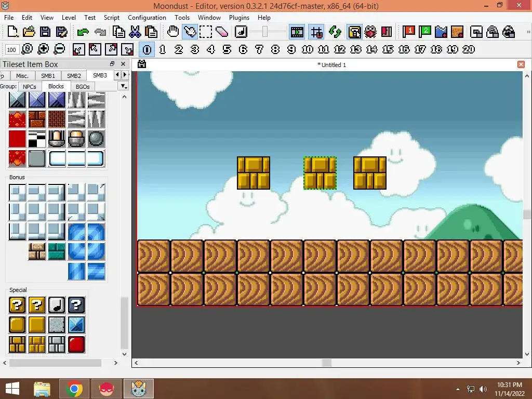532x399 pixels.
Task: Open the Plugins menu
Action: pos(239,17)
